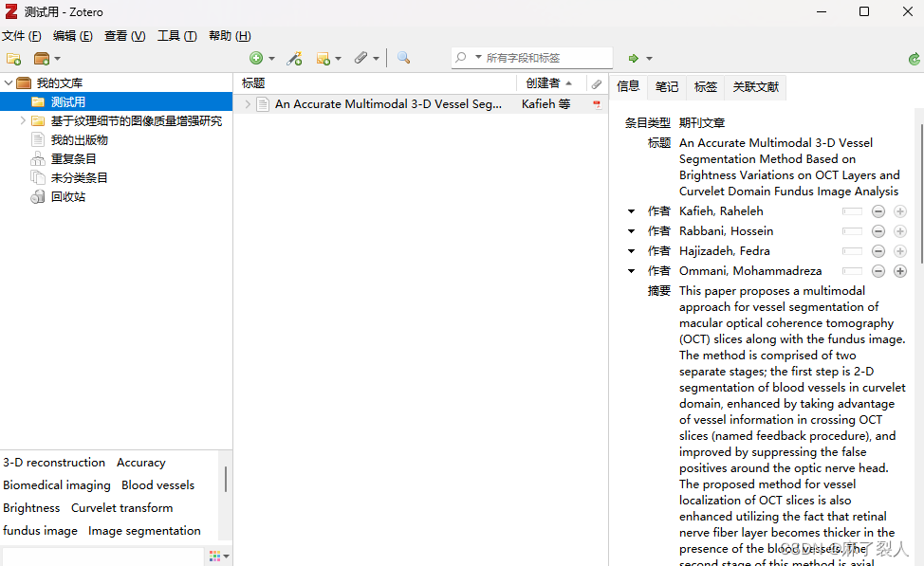The image size is (924, 566).
Task: Open 未分类条目 in the sidebar
Action: [79, 177]
